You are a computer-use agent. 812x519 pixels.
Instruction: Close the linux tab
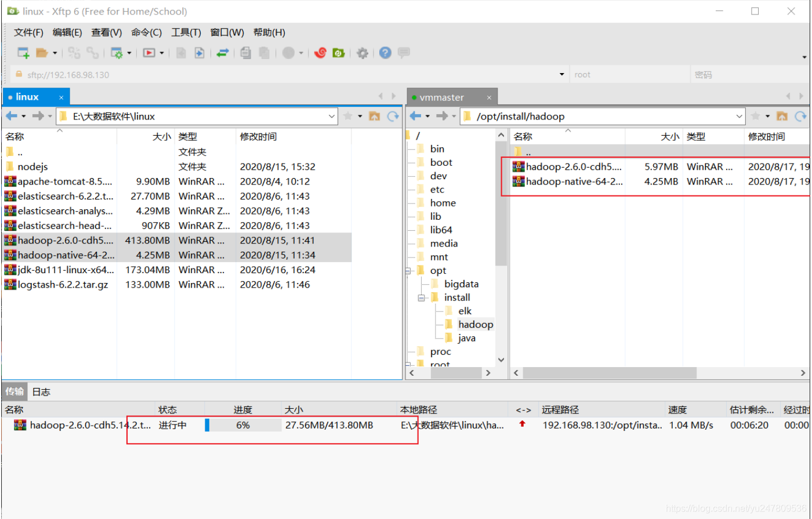[61, 97]
